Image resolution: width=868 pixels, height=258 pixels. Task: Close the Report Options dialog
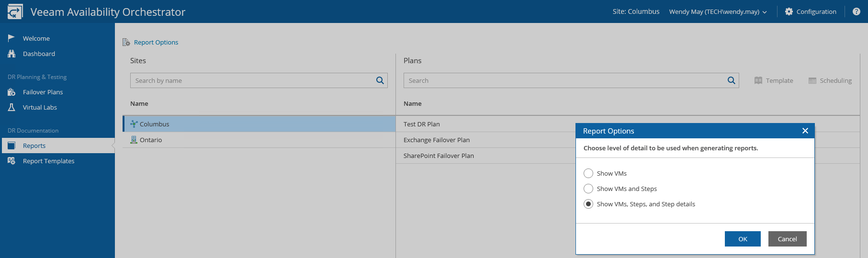point(805,131)
